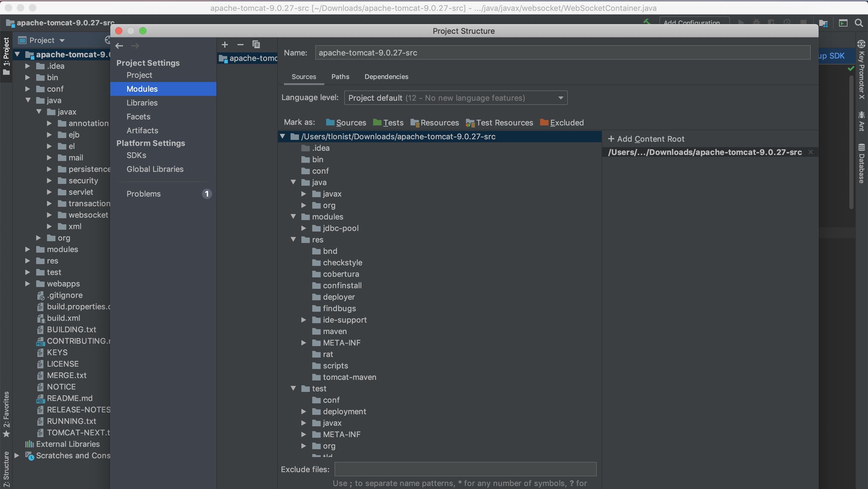
Task: Expand ide-support folder in Sources tree
Action: pos(304,320)
